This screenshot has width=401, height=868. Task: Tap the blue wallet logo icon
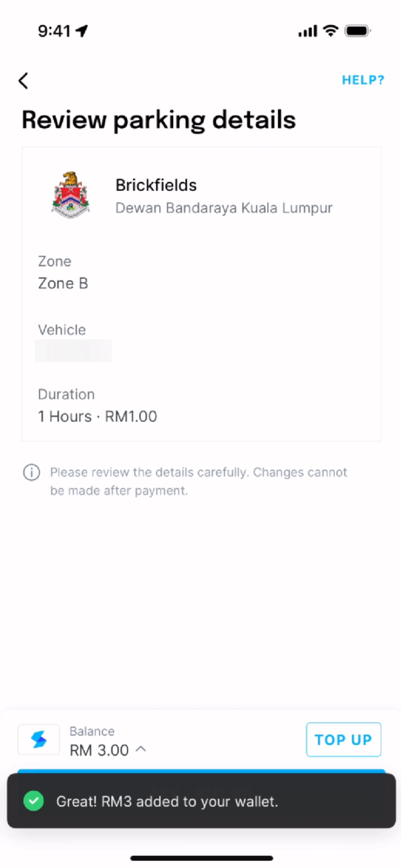point(39,740)
